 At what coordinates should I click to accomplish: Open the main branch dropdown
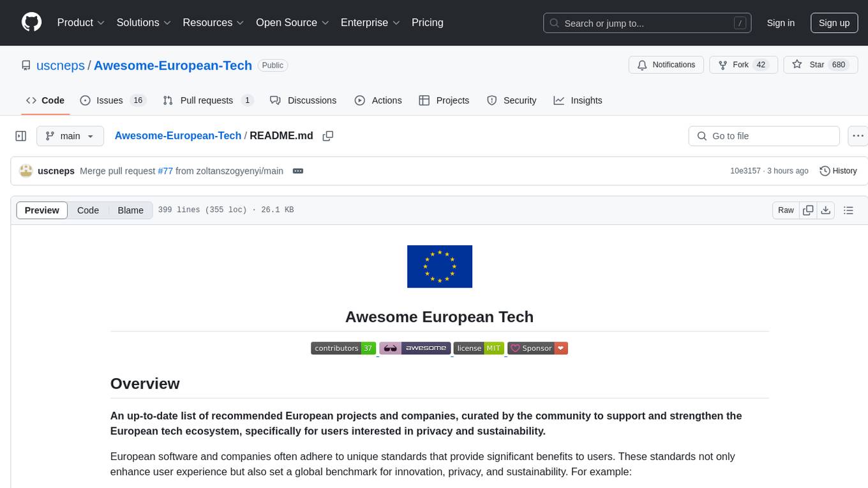70,136
